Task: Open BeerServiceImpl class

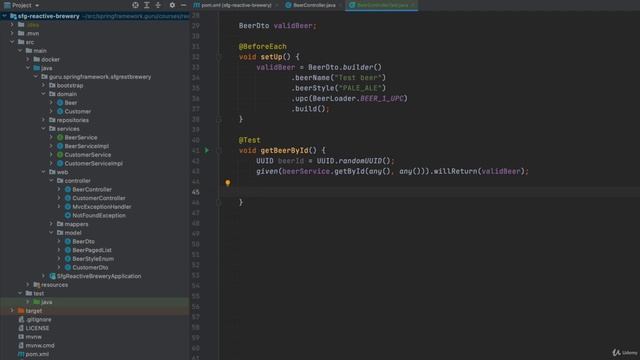Action: tap(87, 146)
